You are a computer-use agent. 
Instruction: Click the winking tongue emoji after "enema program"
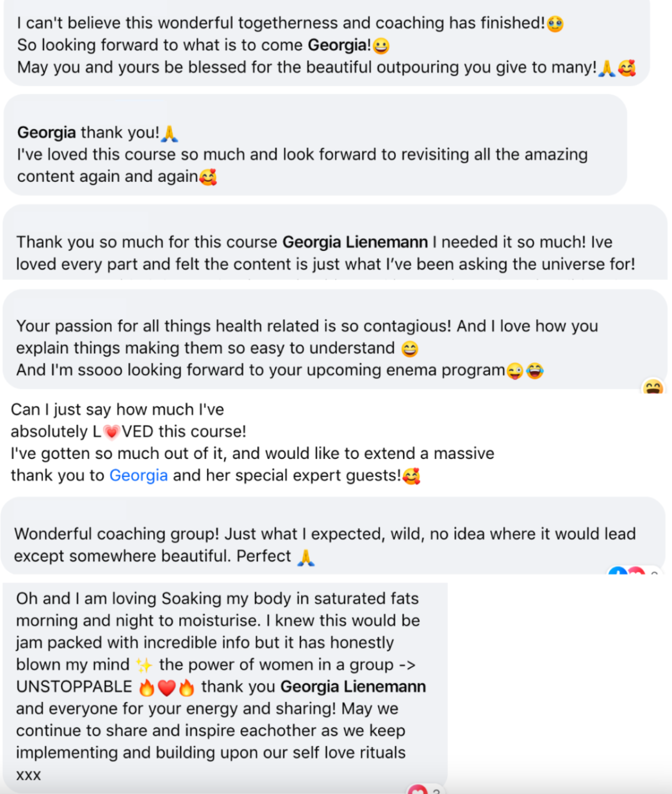pyautogui.click(x=515, y=371)
